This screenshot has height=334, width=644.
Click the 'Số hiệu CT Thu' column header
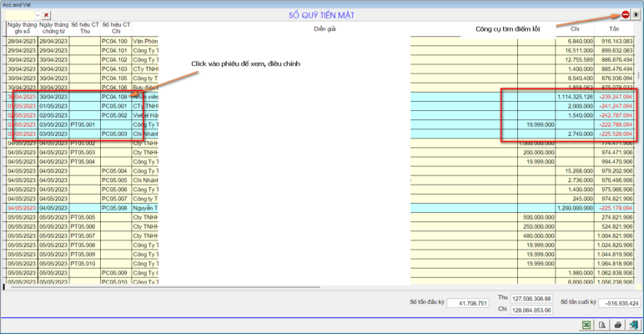[84, 29]
